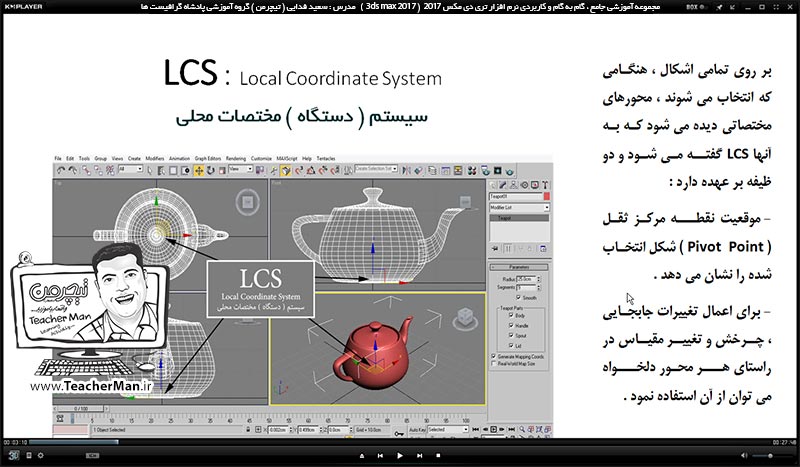Open the View reference coordinate dropdown
This screenshot has width=800, height=467.
[240, 169]
